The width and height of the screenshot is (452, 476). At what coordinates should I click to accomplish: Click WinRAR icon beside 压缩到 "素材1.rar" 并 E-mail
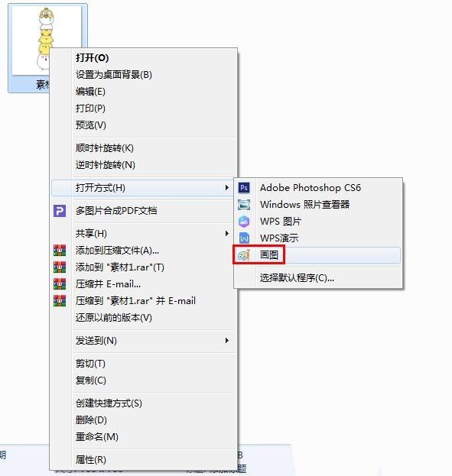pyautogui.click(x=60, y=301)
